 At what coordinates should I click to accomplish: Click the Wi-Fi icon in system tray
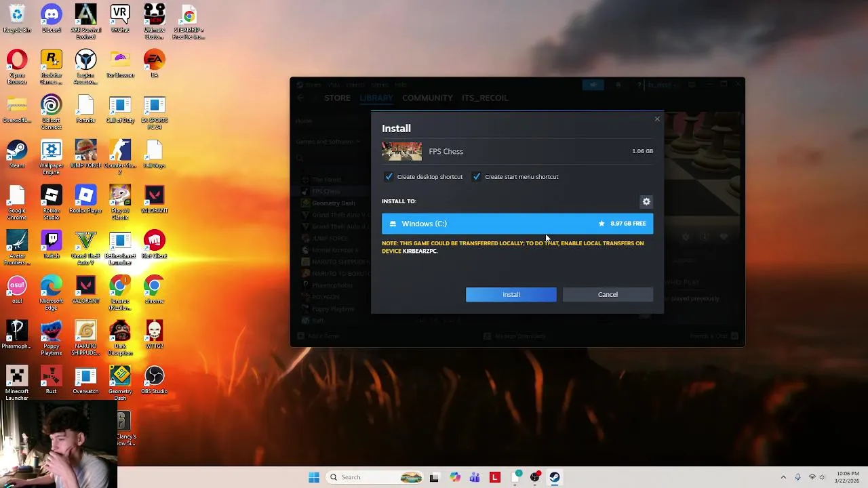click(812, 477)
